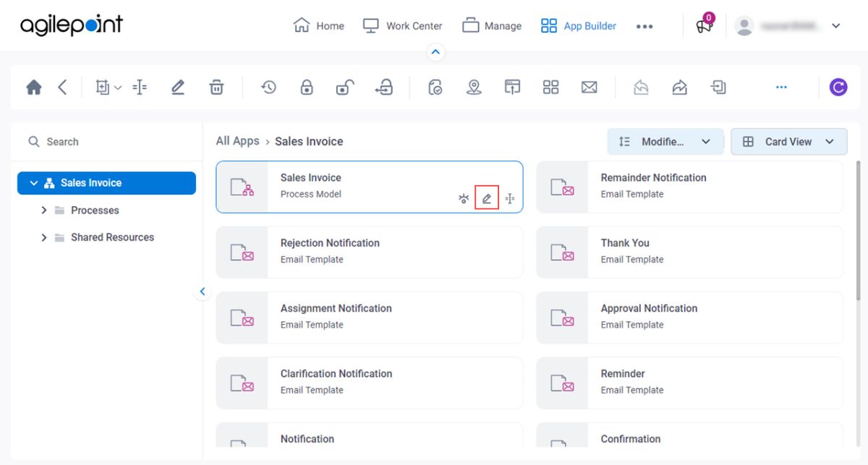Click the trash delete icon in the toolbar
This screenshot has height=465, width=868.
[x=216, y=88]
